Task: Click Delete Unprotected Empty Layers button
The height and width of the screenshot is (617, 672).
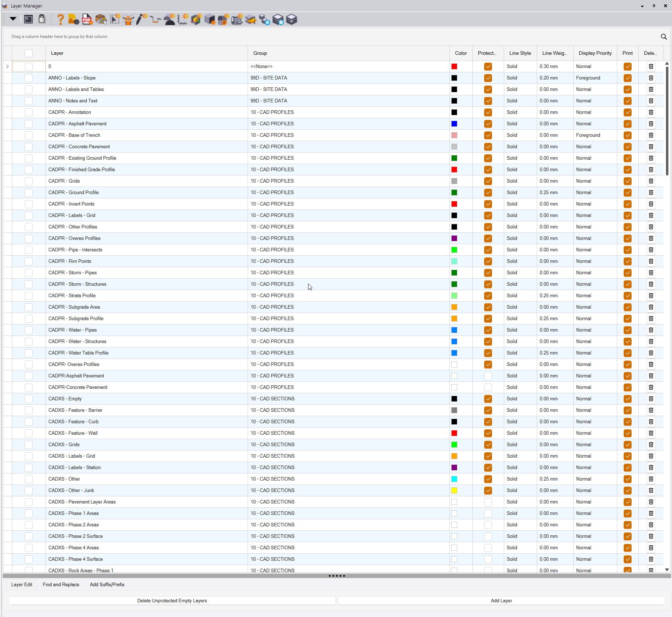Action: pos(172,601)
